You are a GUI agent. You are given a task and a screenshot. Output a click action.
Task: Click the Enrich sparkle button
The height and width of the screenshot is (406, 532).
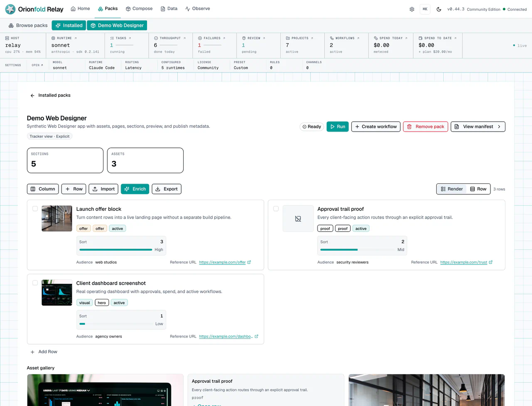click(135, 189)
